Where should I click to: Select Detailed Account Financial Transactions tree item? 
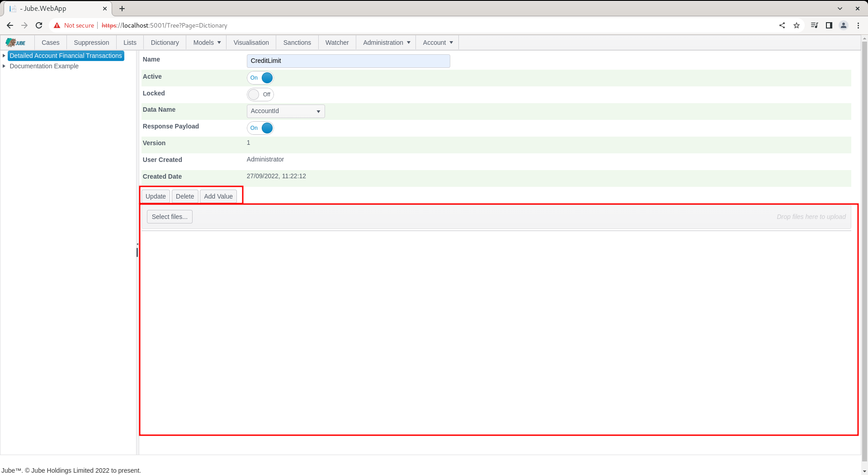pyautogui.click(x=66, y=56)
